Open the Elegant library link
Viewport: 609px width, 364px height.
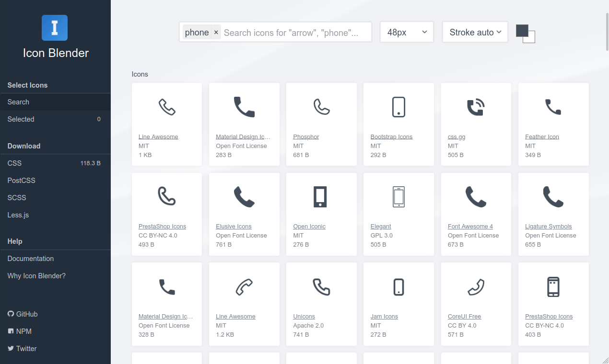click(381, 227)
